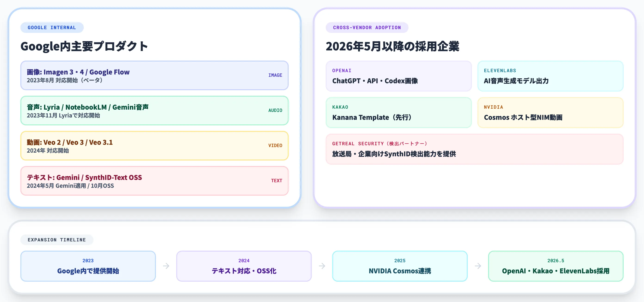Image resolution: width=644 pixels, height=302 pixels.
Task: Select Cosmos ホスト型NIM動画 text
Action: 523,117
